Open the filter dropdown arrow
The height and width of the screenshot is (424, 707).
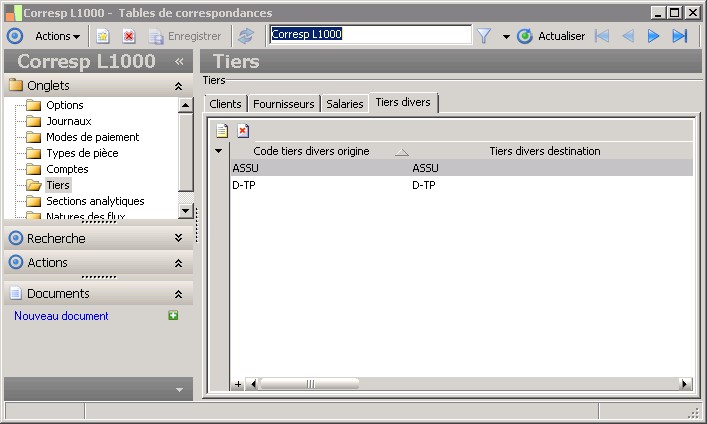pos(506,37)
